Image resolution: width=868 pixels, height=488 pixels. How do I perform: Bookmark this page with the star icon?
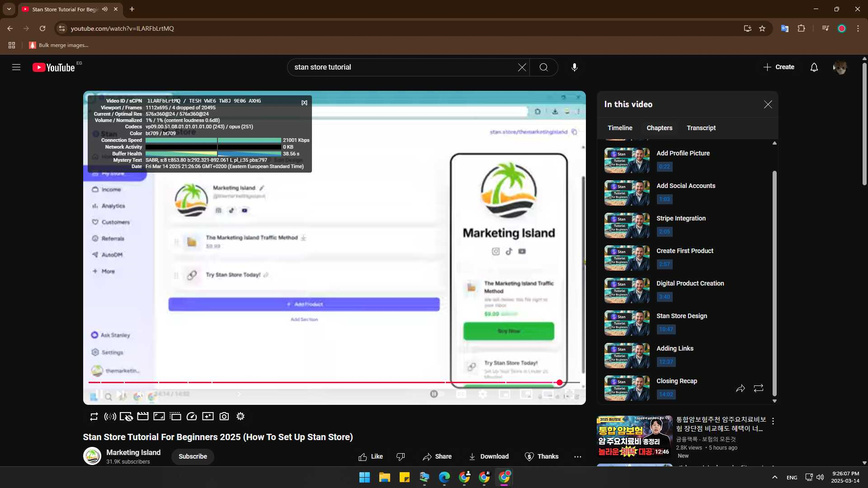[762, 28]
